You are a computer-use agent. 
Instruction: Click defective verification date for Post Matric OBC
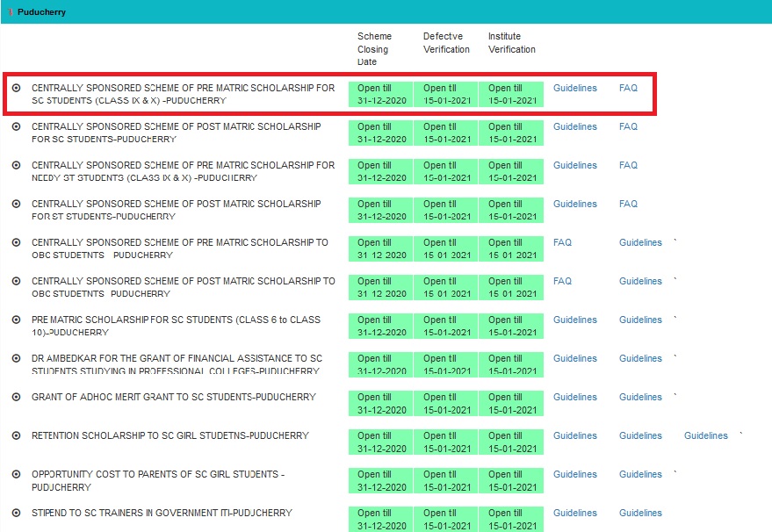445,287
